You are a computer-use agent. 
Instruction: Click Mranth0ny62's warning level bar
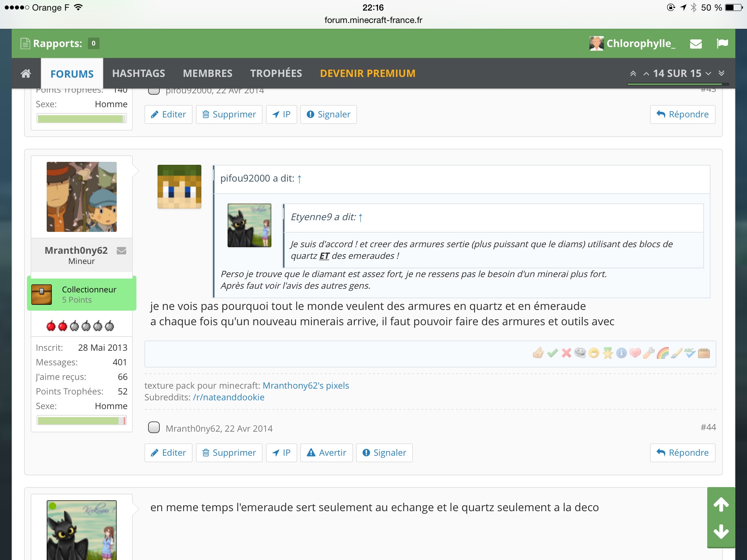point(82,420)
